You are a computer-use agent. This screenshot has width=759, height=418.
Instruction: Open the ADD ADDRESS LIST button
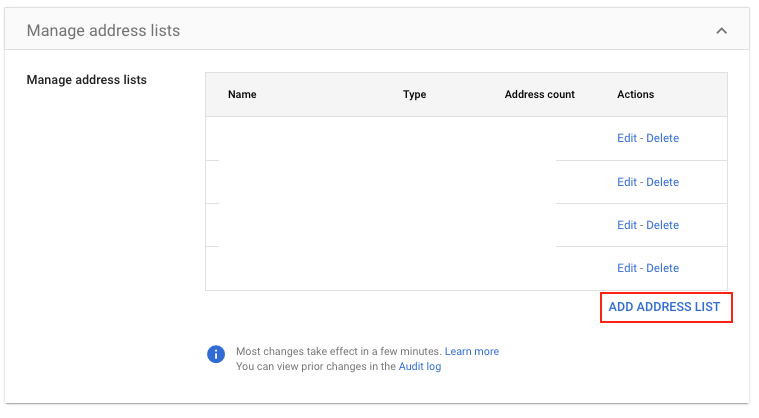pyautogui.click(x=664, y=307)
